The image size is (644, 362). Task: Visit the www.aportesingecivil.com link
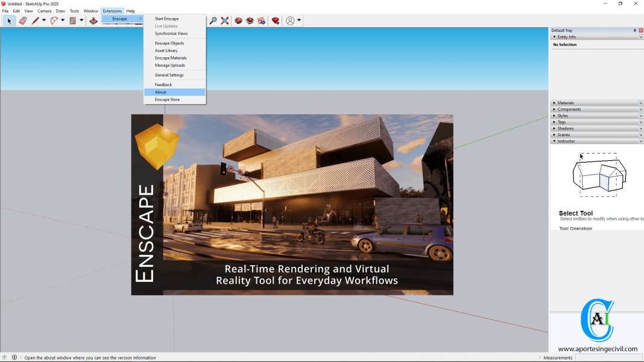tap(598, 348)
